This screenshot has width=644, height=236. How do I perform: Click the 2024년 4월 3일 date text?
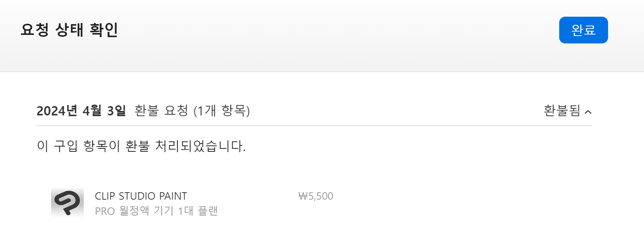pyautogui.click(x=81, y=111)
